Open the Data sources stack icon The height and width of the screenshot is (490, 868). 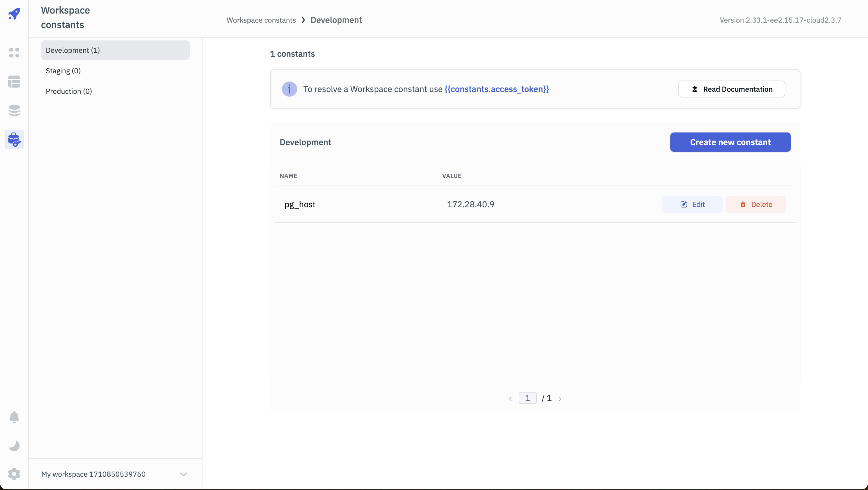14,110
